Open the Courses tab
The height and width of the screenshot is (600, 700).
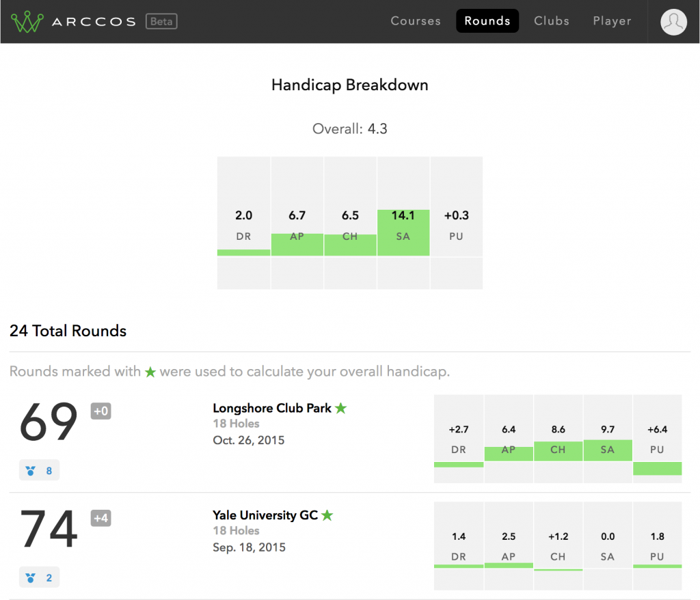416,21
